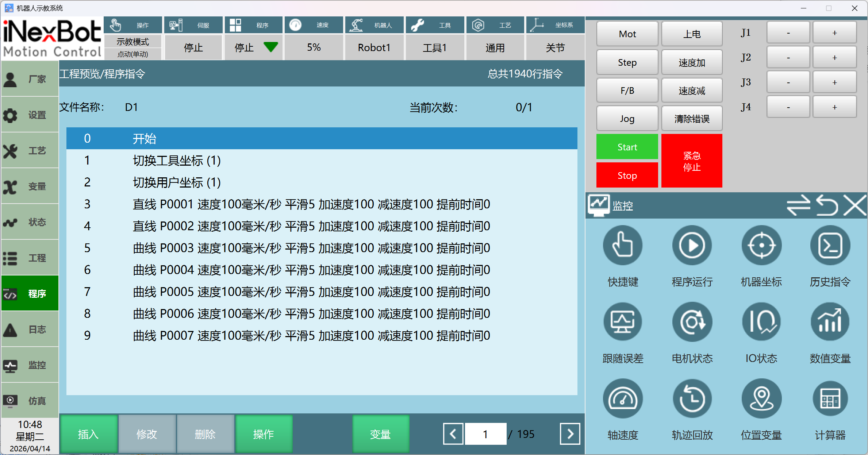Open the 5% speed setting
This screenshot has height=455, width=868.
(x=314, y=47)
